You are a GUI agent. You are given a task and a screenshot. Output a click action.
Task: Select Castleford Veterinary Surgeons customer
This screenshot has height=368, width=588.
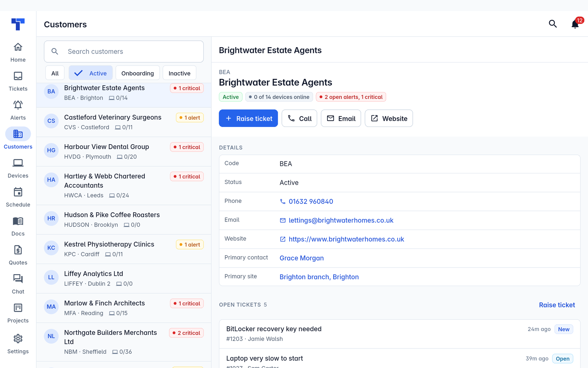tap(124, 123)
